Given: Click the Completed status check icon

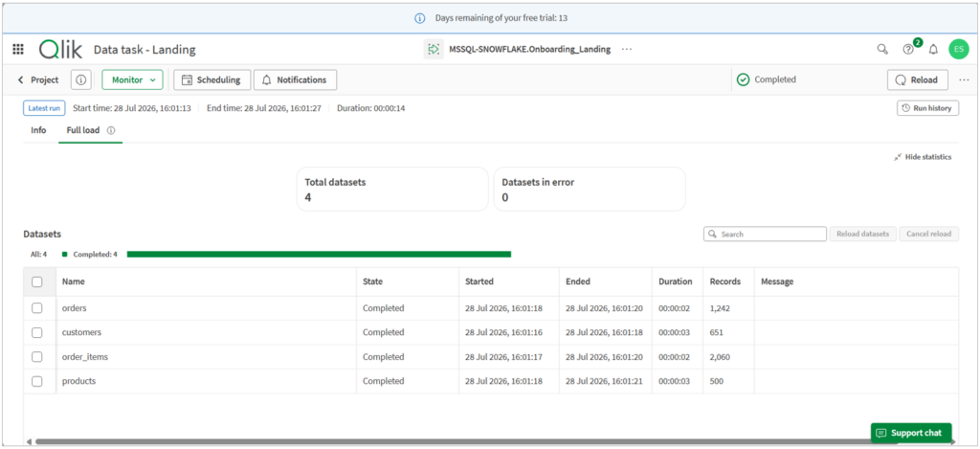Looking at the screenshot, I should [743, 80].
